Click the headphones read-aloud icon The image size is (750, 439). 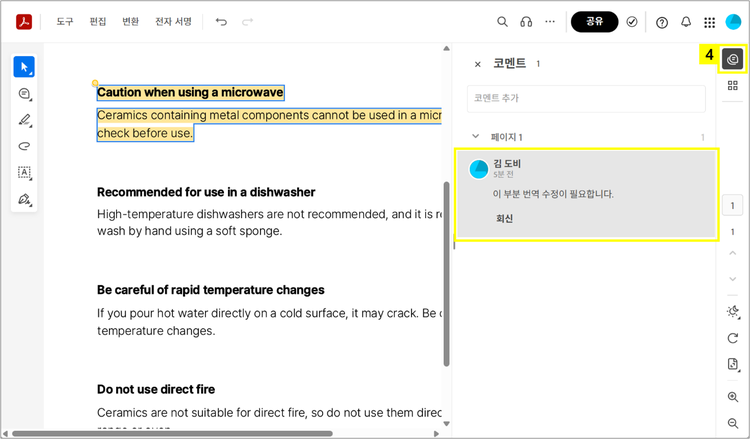point(526,22)
